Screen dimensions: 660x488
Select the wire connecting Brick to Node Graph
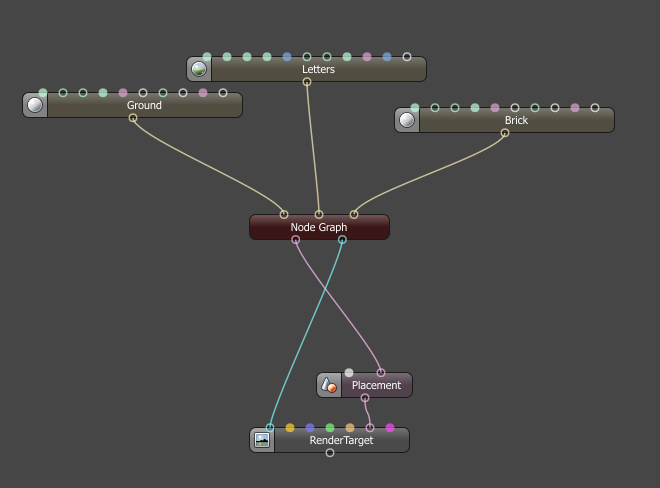point(429,173)
